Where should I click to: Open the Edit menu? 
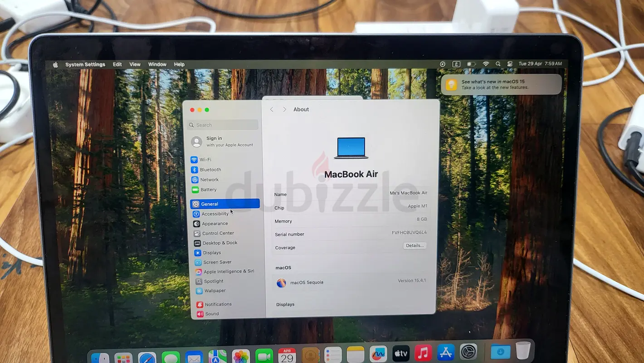(117, 64)
